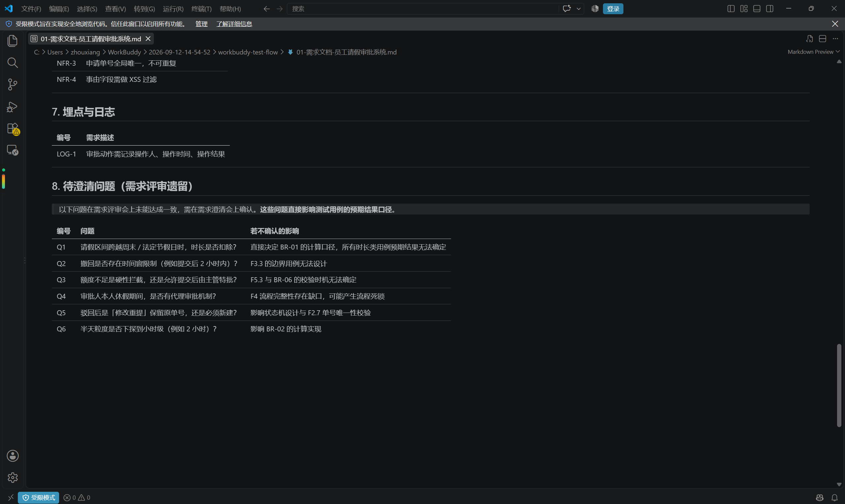
Task: Open Extensions view with warning badge
Action: [x=13, y=129]
